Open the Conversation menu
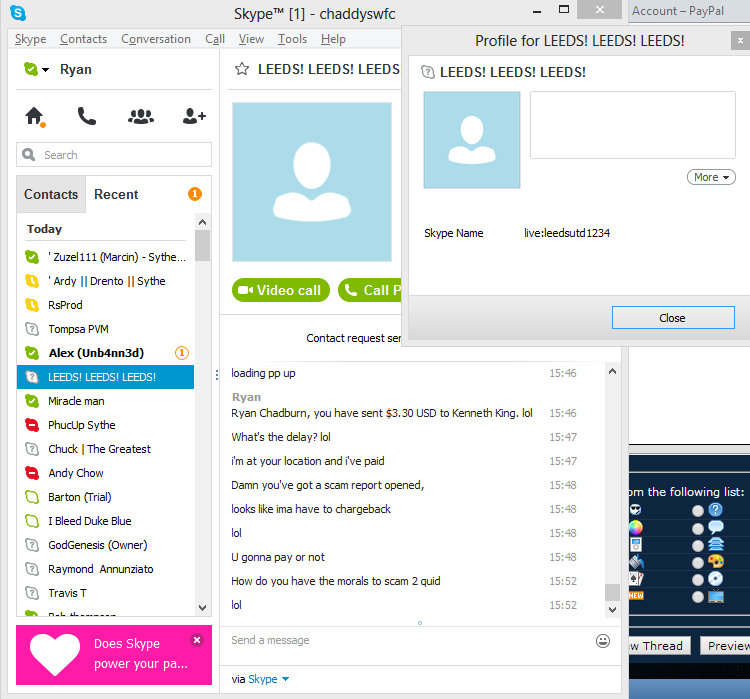750x699 pixels. (156, 39)
